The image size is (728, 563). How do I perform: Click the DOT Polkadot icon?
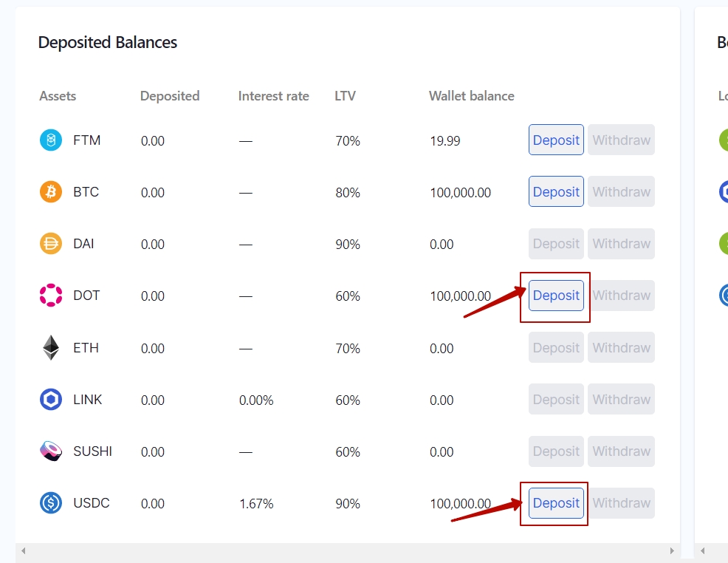51,296
